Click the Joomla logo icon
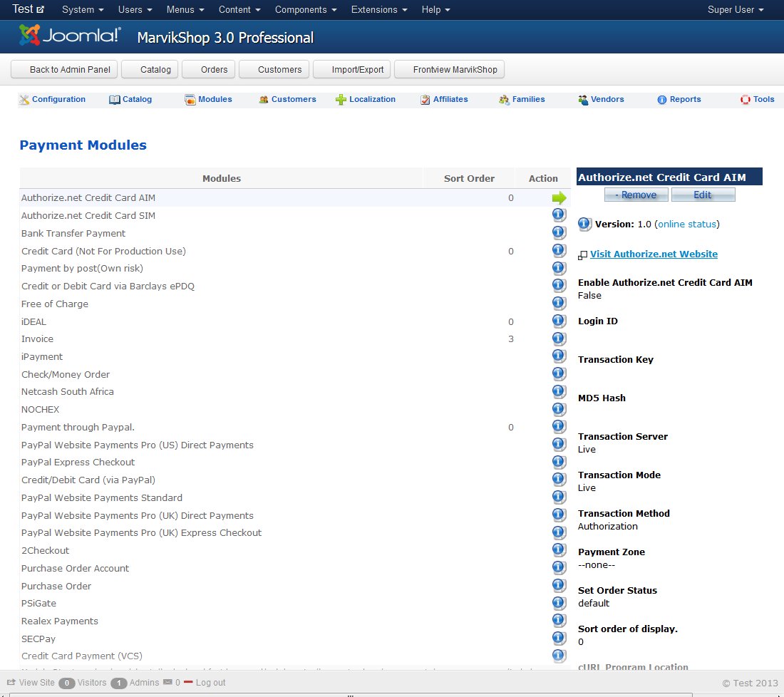This screenshot has height=697, width=784. (x=29, y=35)
